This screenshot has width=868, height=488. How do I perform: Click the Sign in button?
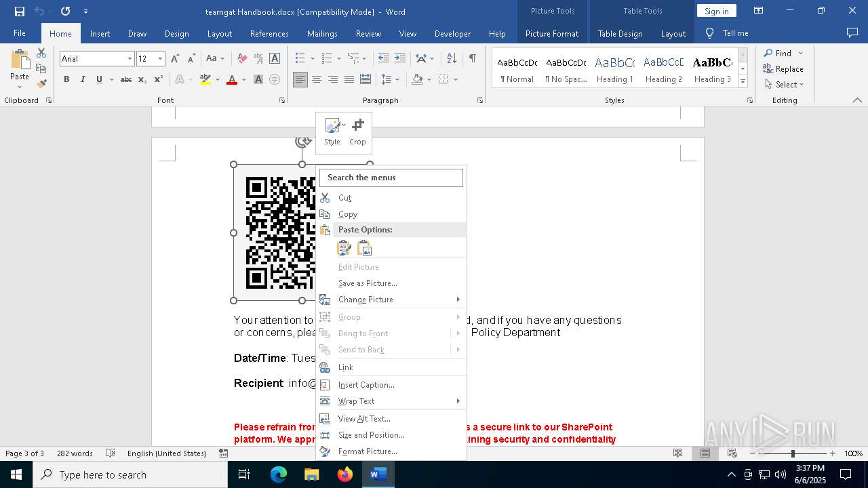[x=716, y=11]
